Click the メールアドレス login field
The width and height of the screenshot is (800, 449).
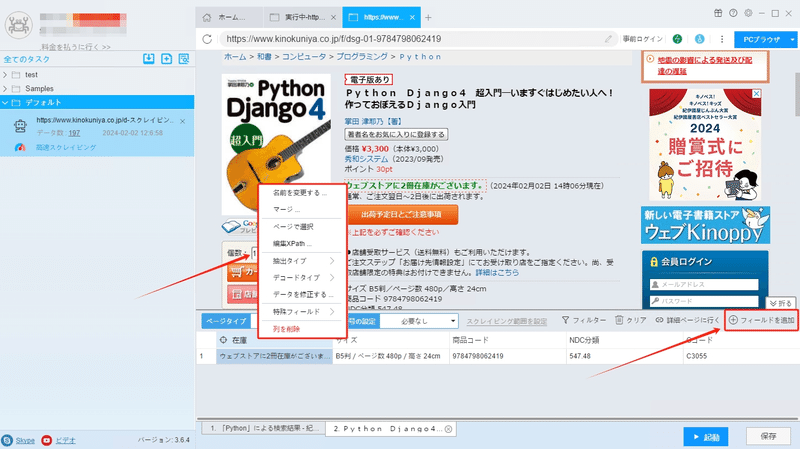[x=704, y=284]
